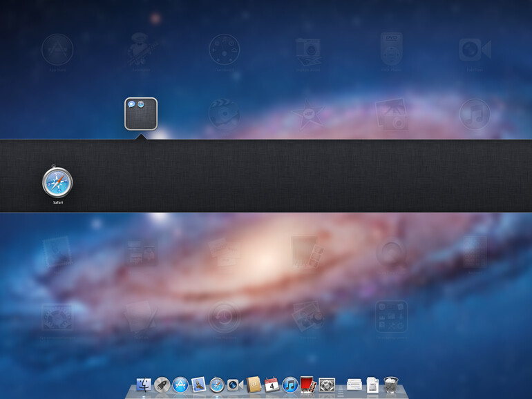The width and height of the screenshot is (532, 399).
Task: Start FaceTime from the Dock
Action: tap(235, 385)
